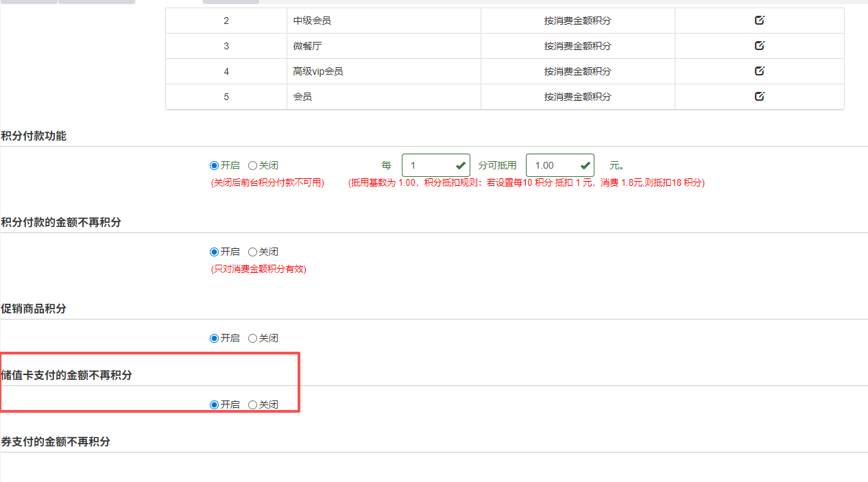This screenshot has width=868, height=482.
Task: Click 按消费金额积分 in the 微餐厅 row
Action: [x=577, y=46]
